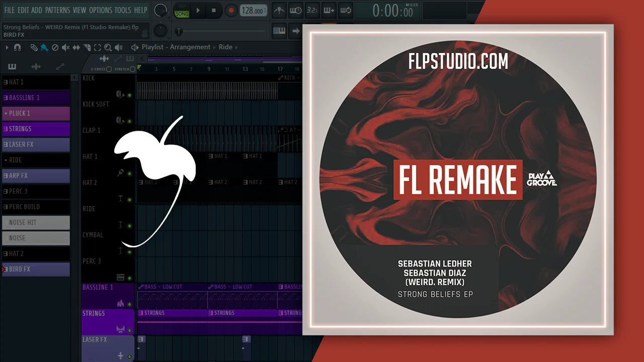Screen dimensions: 644x362
Task: Choose the Select tool in playlist toolbar
Action: pyautogui.click(x=98, y=47)
